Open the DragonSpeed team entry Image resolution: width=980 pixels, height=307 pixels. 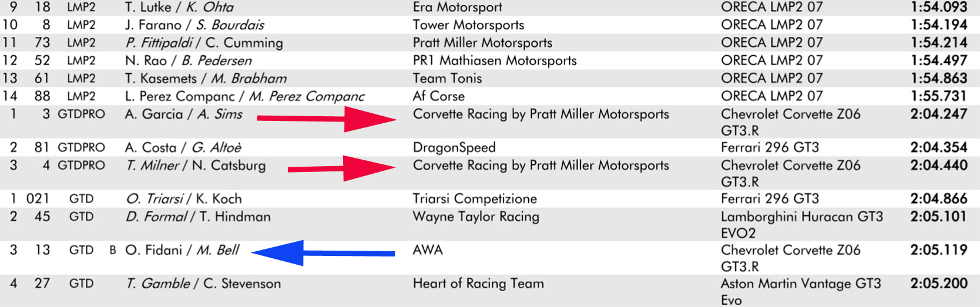[454, 147]
